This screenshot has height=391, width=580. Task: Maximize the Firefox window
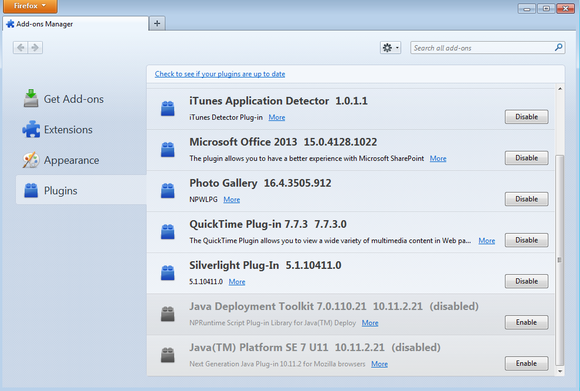click(x=546, y=8)
